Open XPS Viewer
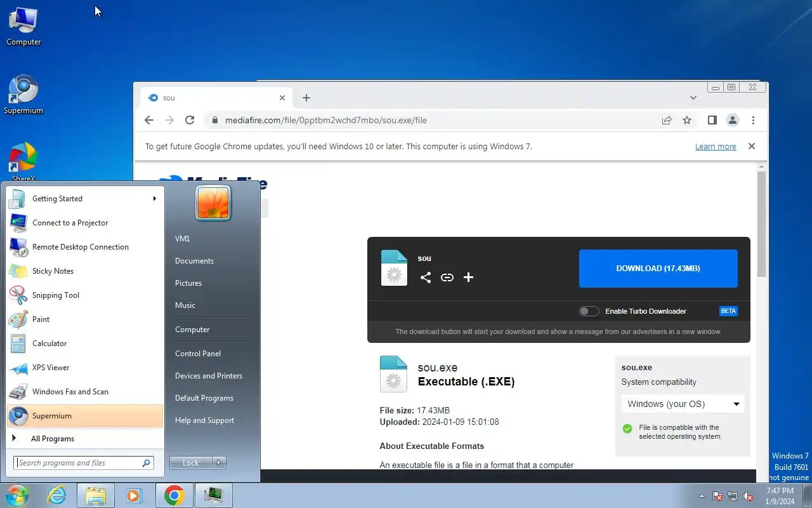 [85, 368]
